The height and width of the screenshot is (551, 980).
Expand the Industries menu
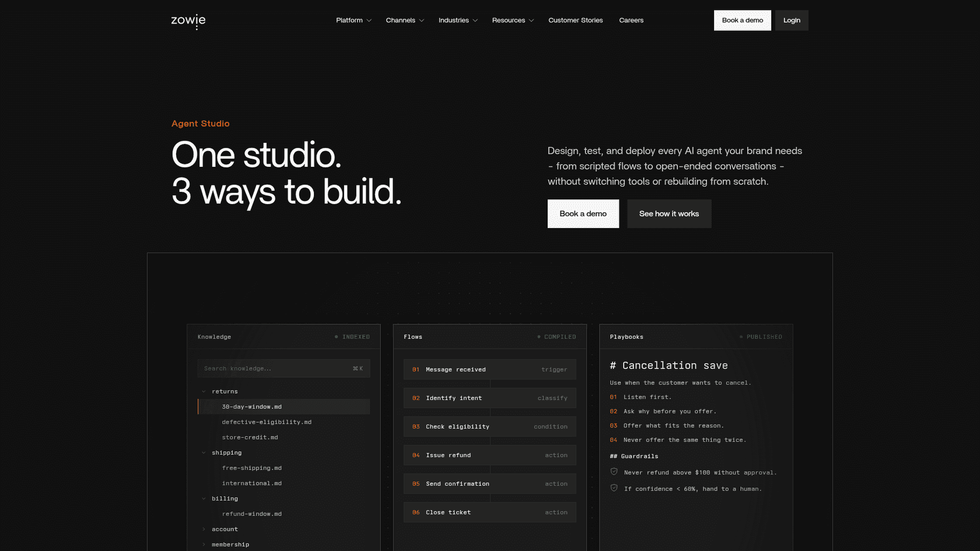(x=458, y=20)
